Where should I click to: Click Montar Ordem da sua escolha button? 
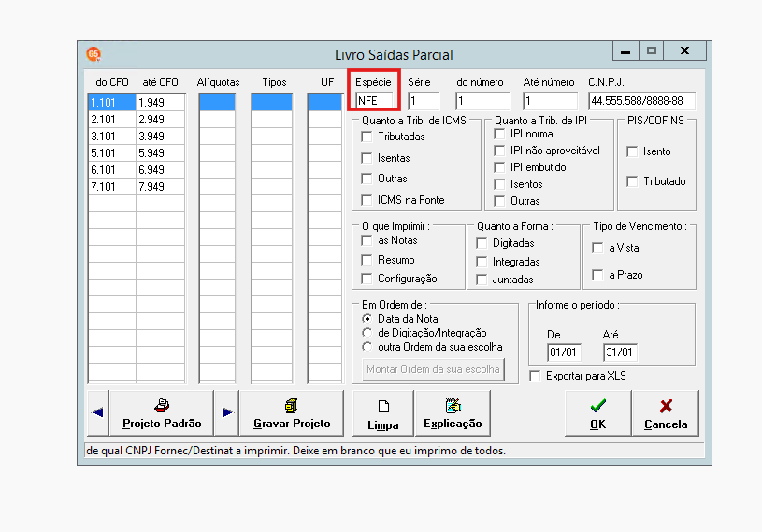[x=433, y=369]
